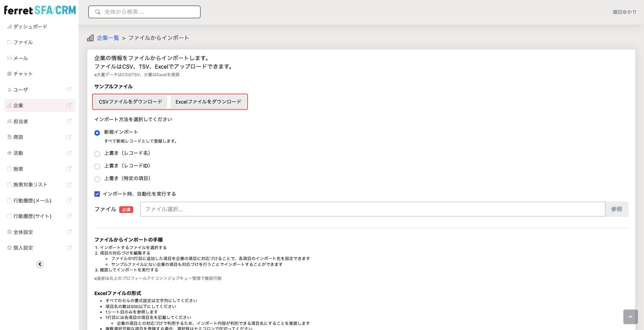Click the magnifier icon in search box
The width and height of the screenshot is (644, 330).
98,12
